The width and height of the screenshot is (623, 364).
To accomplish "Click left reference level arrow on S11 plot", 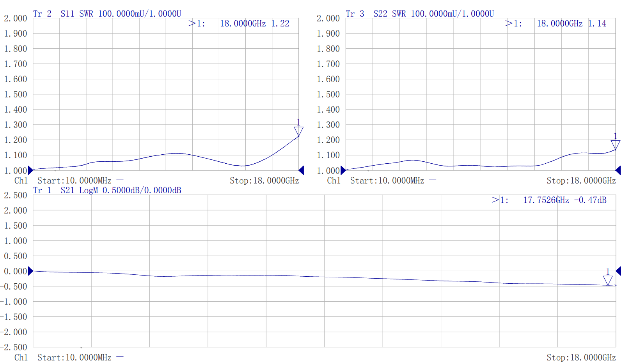I will click(30, 170).
